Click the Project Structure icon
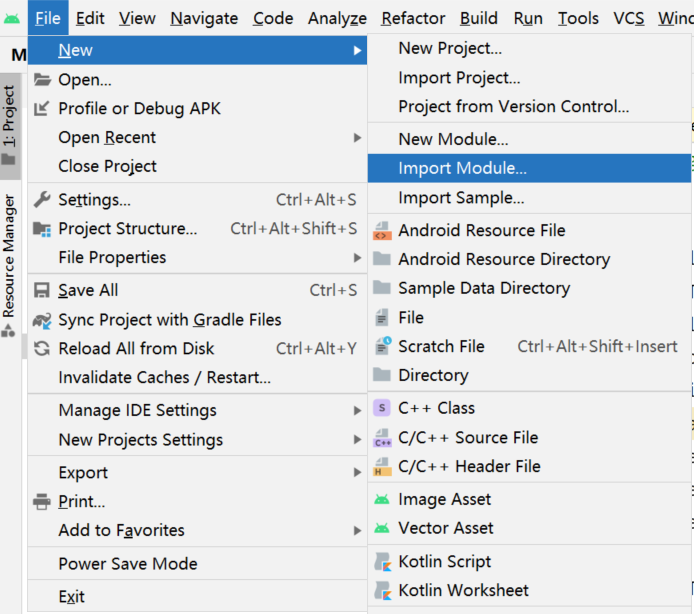This screenshot has height=614, width=694. [42, 229]
